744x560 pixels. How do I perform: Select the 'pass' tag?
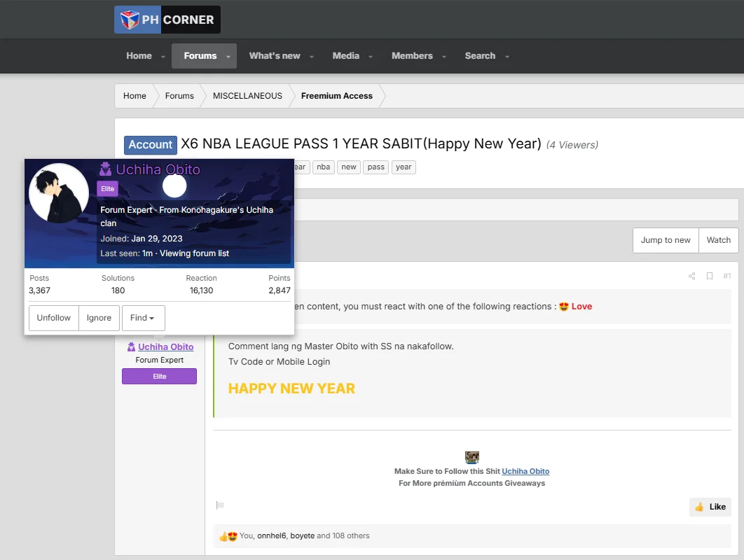tap(376, 167)
